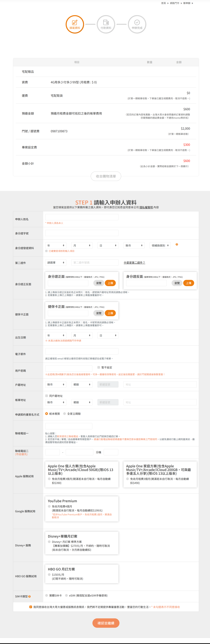210x644 pixels.
Task: Open the 出生日期 月 dropdown
Action: pyautogui.click(x=82, y=335)
